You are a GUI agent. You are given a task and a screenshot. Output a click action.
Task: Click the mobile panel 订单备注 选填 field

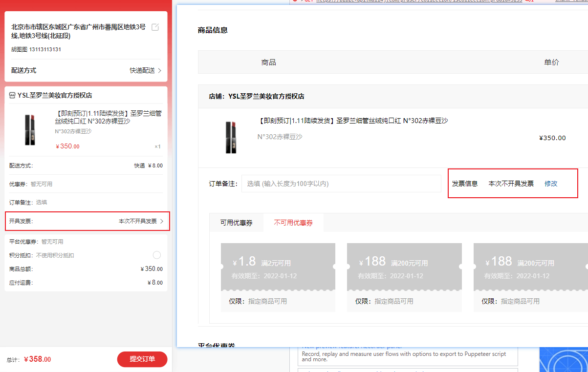point(87,202)
